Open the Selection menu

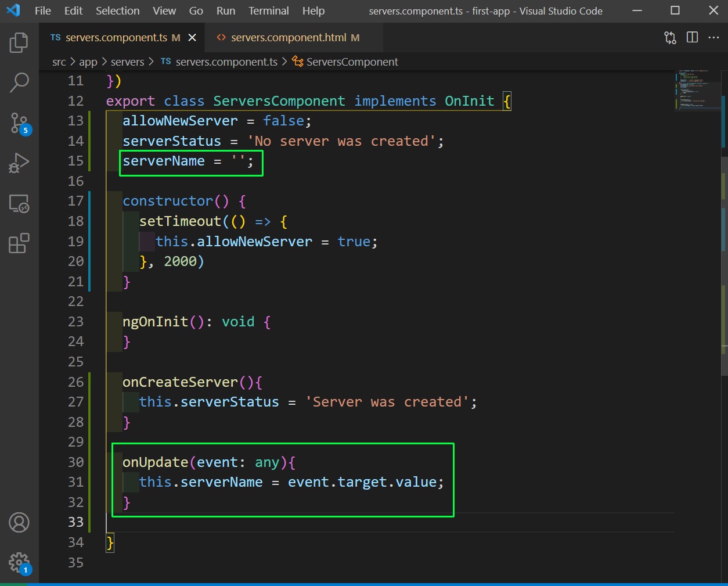[118, 10]
